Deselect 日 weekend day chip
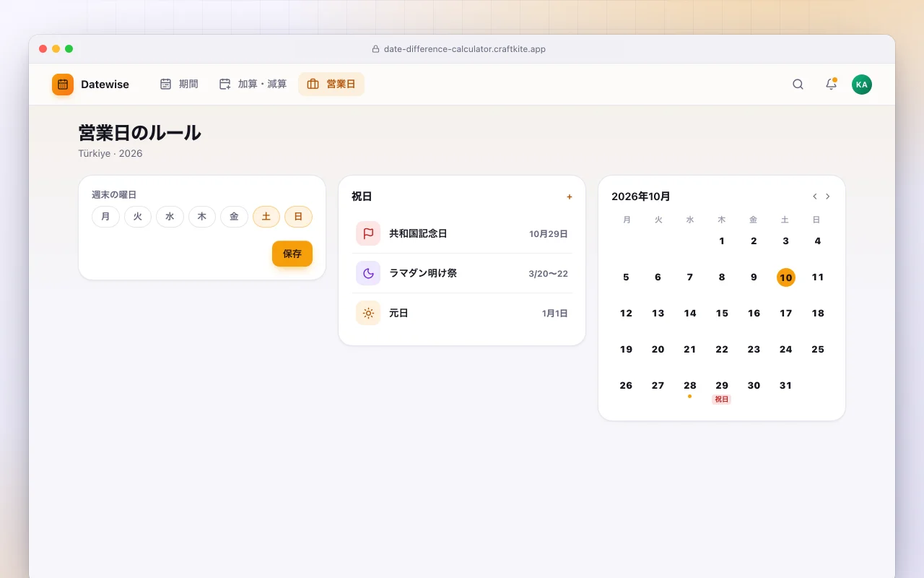This screenshot has height=578, width=924. coord(298,217)
